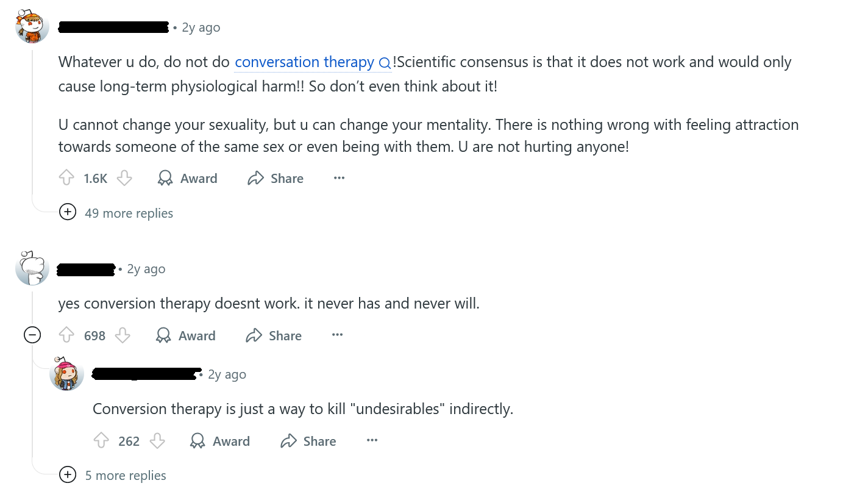Upvote the comment with 1.6K votes
This screenshot has width=868, height=497.
pyautogui.click(x=66, y=178)
